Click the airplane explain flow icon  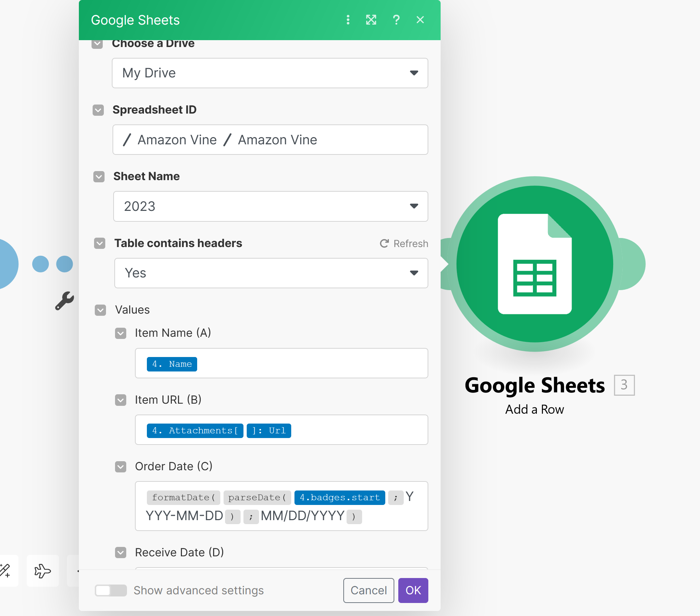[43, 571]
